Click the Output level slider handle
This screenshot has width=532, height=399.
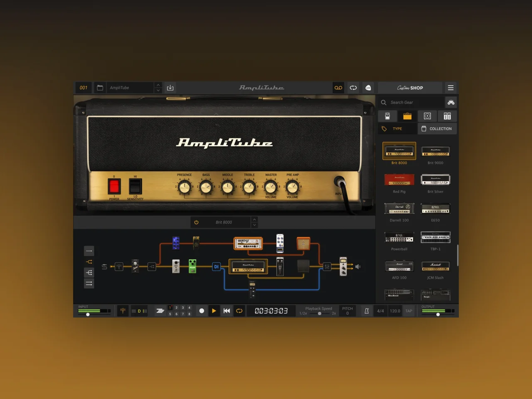[x=438, y=315]
